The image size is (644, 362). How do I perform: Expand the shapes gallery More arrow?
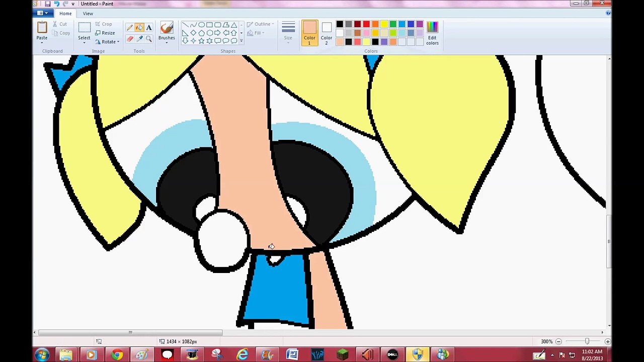click(242, 41)
